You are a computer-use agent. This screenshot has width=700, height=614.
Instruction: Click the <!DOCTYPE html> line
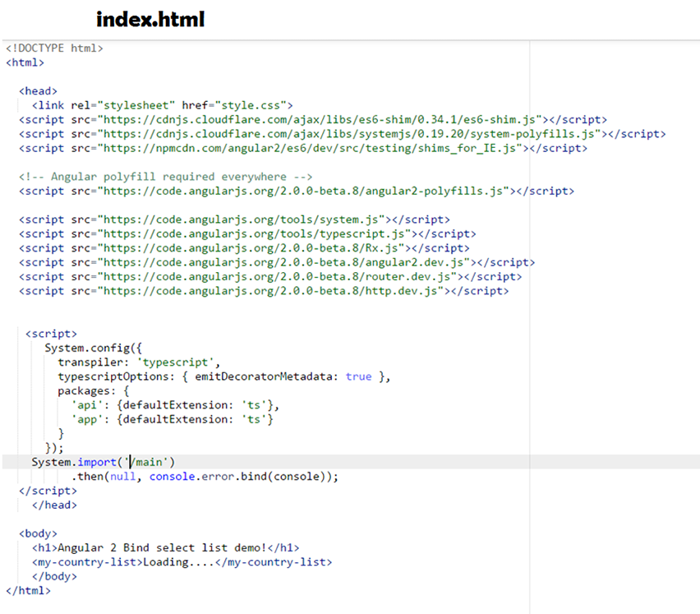coord(54,48)
